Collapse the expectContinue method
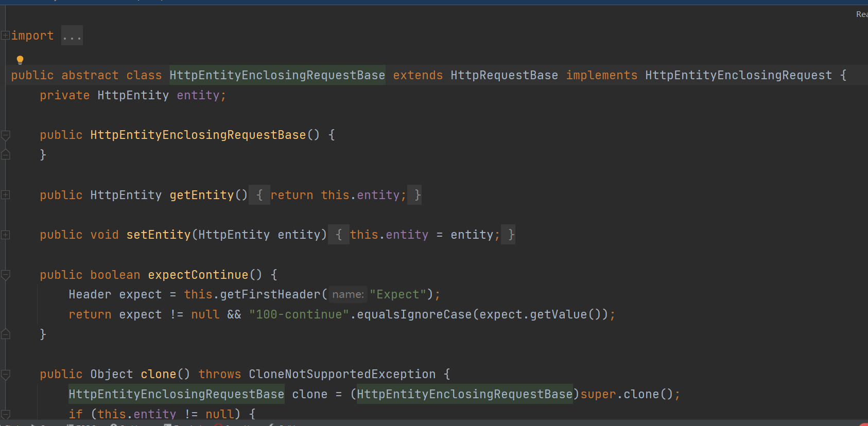The height and width of the screenshot is (426, 868). (6, 275)
